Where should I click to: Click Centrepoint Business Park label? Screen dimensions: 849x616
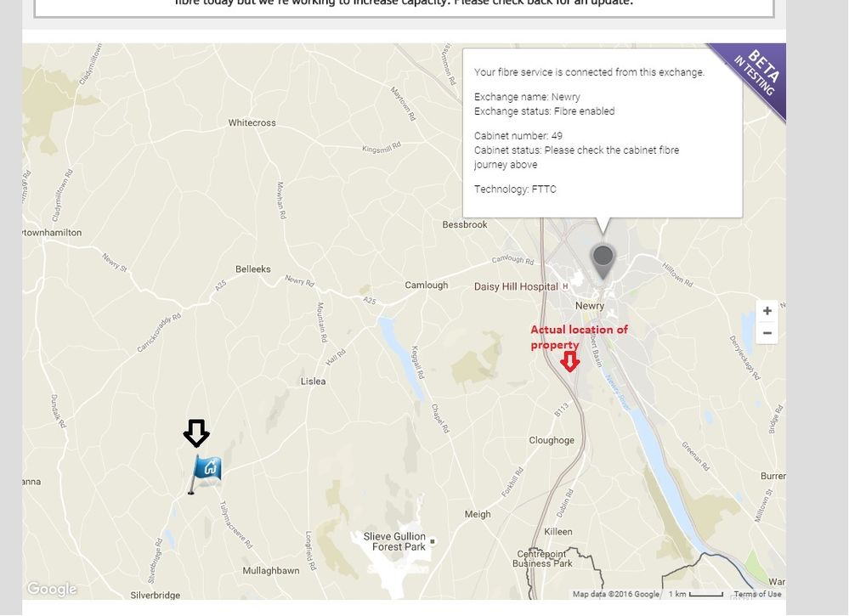[542, 558]
